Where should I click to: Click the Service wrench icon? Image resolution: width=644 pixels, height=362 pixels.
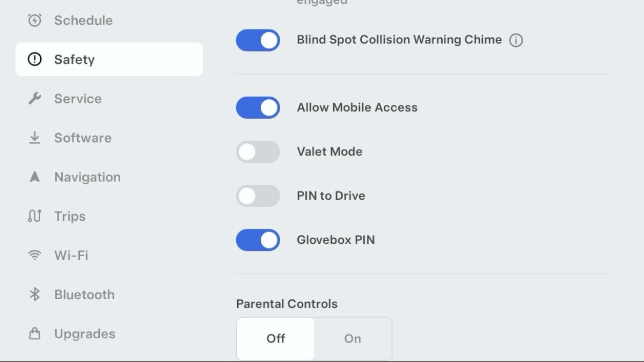tap(34, 98)
